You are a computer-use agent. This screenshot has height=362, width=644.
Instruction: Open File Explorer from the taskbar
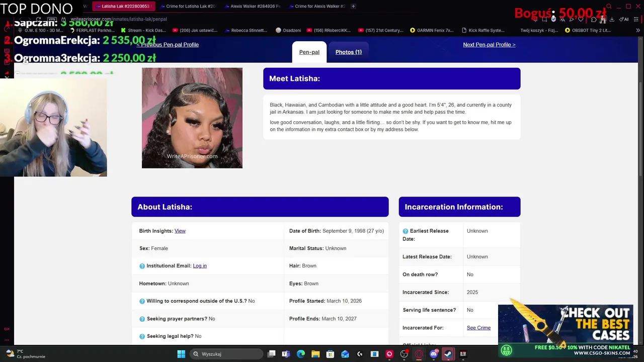tap(315, 354)
